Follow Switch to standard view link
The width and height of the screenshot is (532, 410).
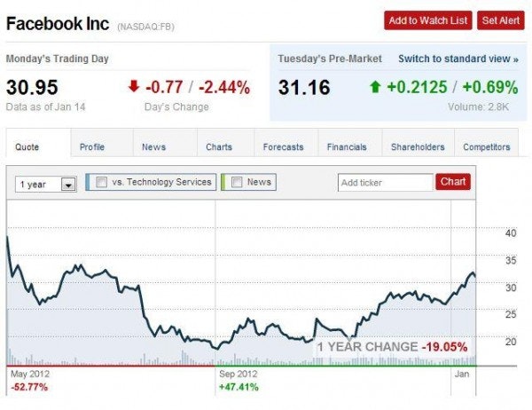[x=458, y=59]
